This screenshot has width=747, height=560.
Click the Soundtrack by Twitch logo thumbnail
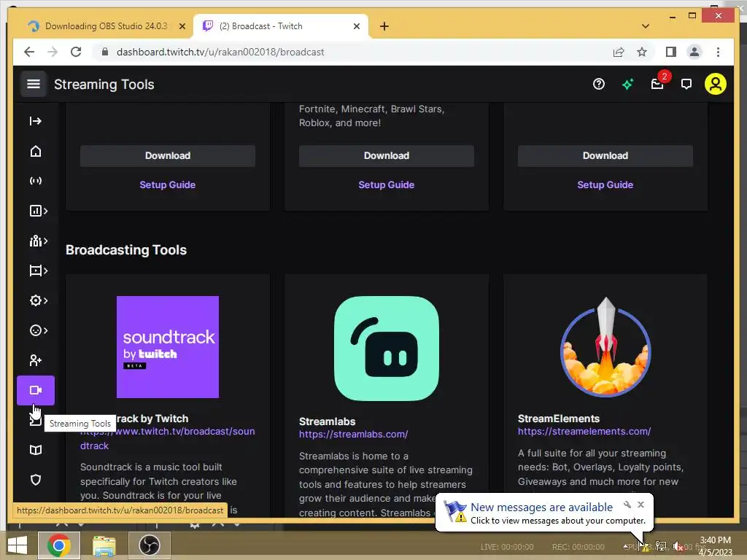tap(168, 347)
